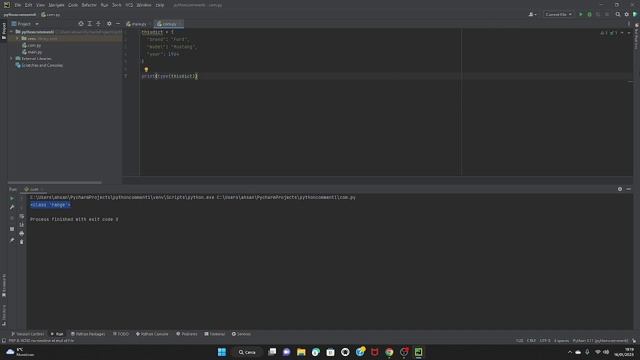
Task: Open the Terminal tool window
Action: click(215, 334)
